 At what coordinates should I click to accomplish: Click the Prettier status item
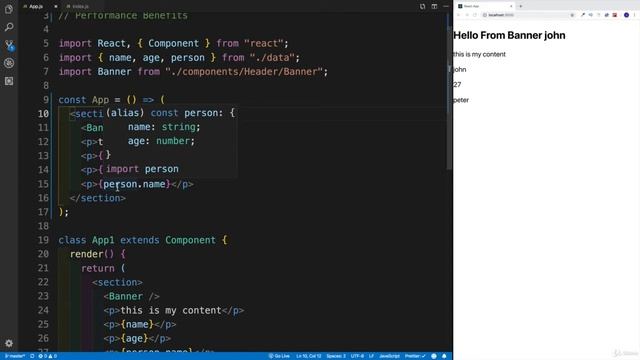click(415, 356)
